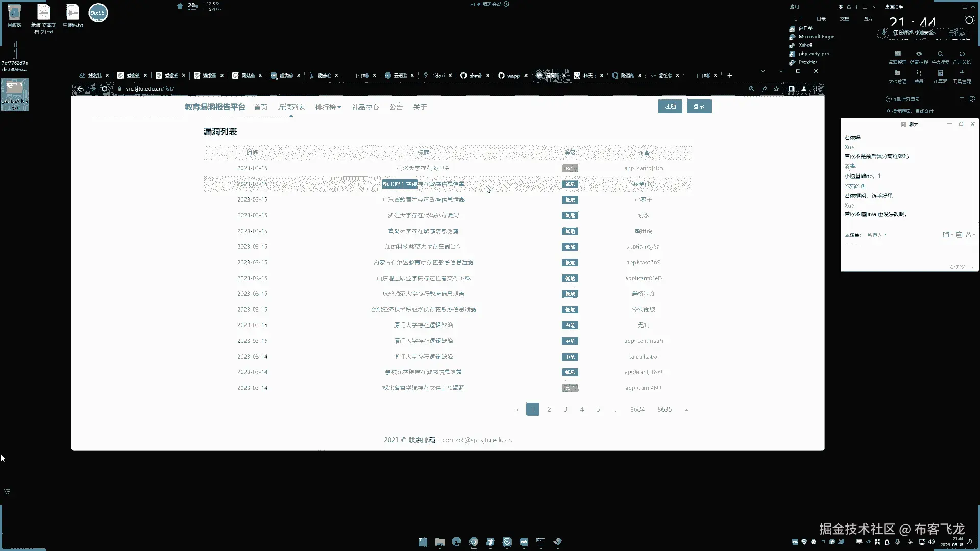Click the browser back arrow

(x=80, y=89)
